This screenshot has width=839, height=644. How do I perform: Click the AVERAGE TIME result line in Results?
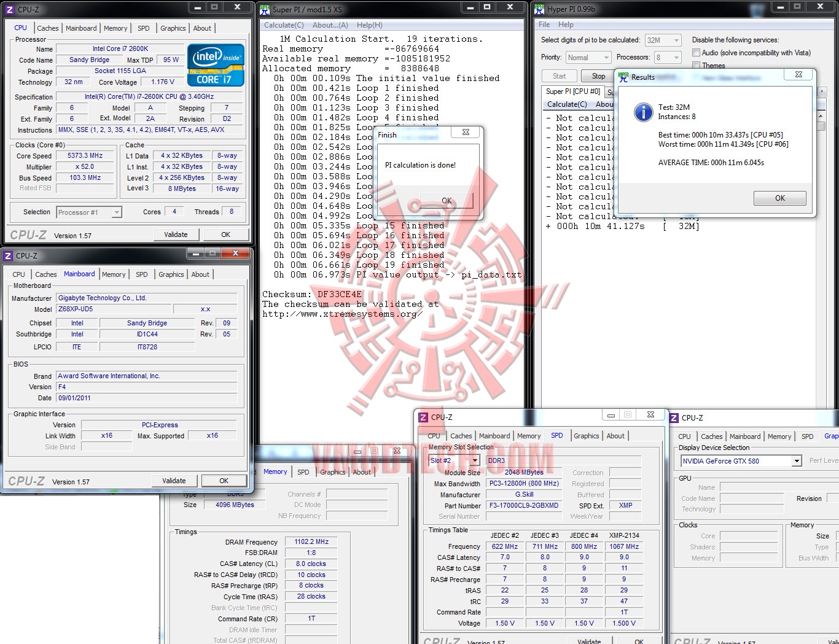(x=711, y=163)
